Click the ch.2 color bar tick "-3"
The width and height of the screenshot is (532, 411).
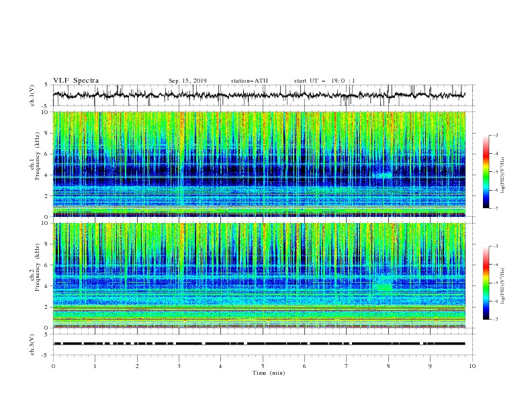coord(496,246)
